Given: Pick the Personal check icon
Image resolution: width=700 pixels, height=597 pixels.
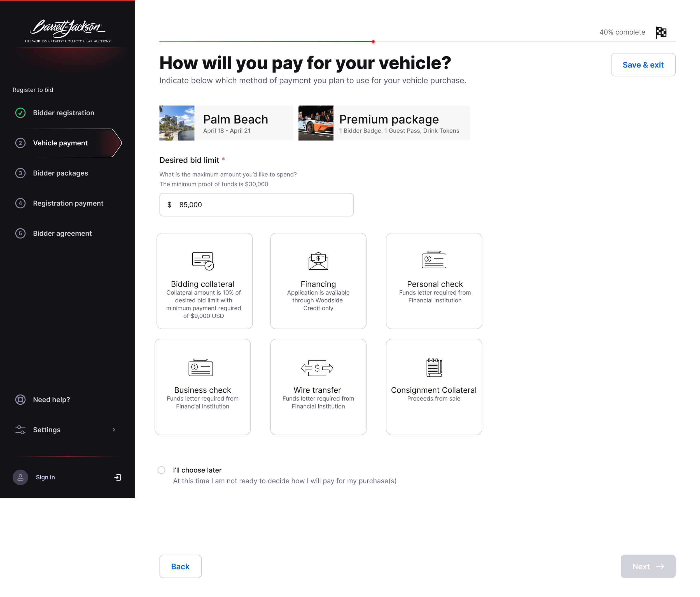Looking at the screenshot, I should coord(434,260).
